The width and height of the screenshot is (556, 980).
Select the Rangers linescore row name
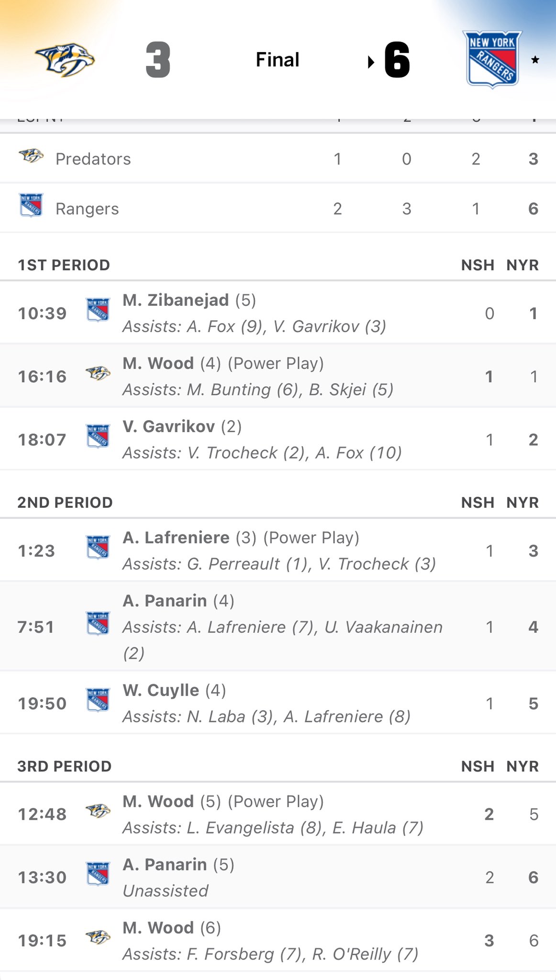coord(87,209)
